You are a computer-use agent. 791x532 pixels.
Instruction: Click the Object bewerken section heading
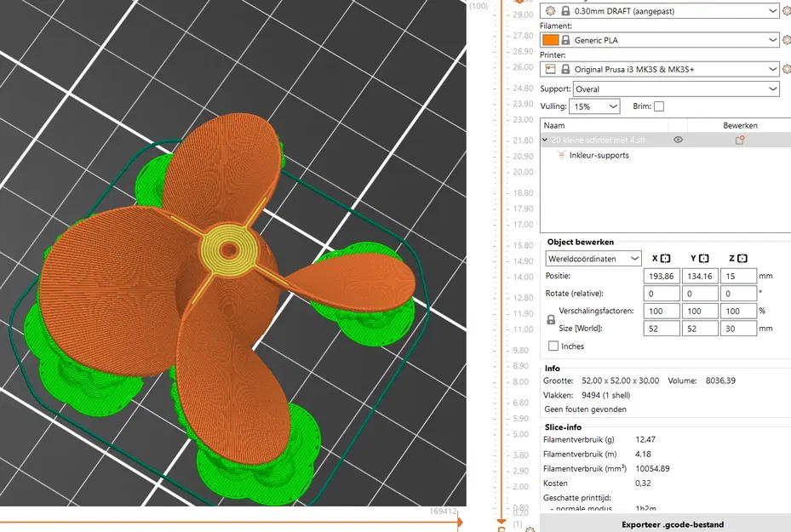coord(580,242)
